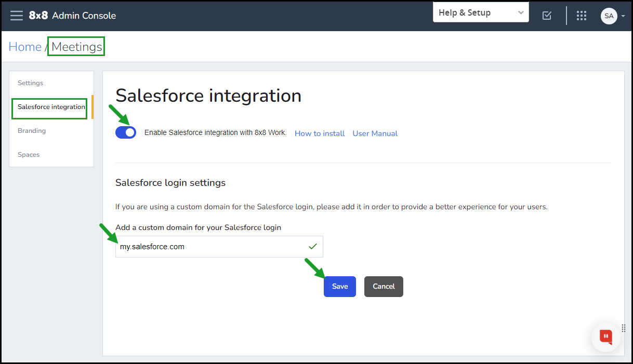Open the How to install link
Image resolution: width=633 pixels, height=364 pixels.
pyautogui.click(x=320, y=133)
